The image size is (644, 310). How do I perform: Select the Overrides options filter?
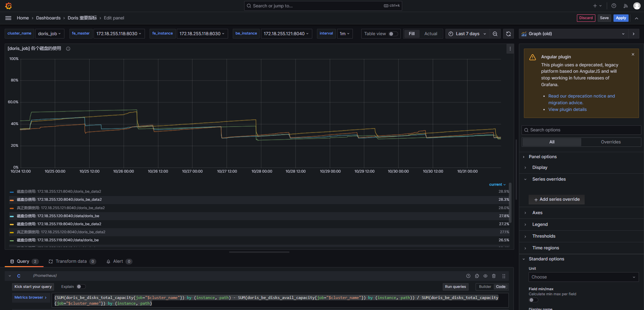click(610, 142)
